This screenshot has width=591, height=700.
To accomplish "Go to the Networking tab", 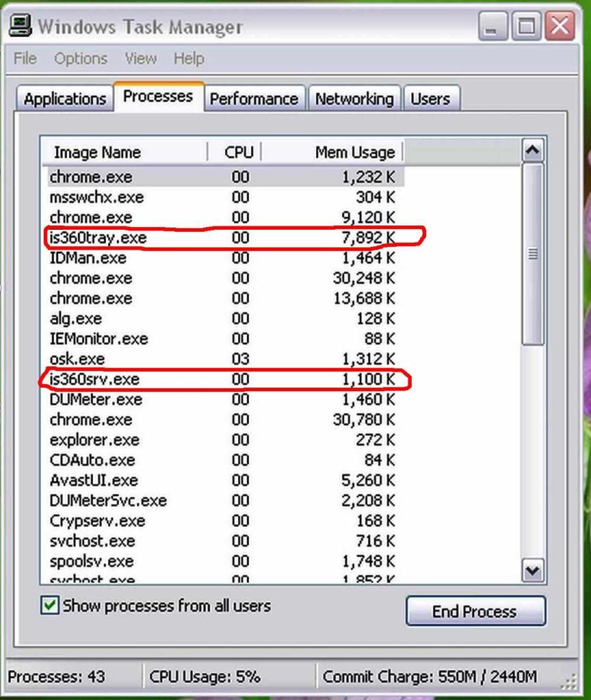I will (x=355, y=98).
